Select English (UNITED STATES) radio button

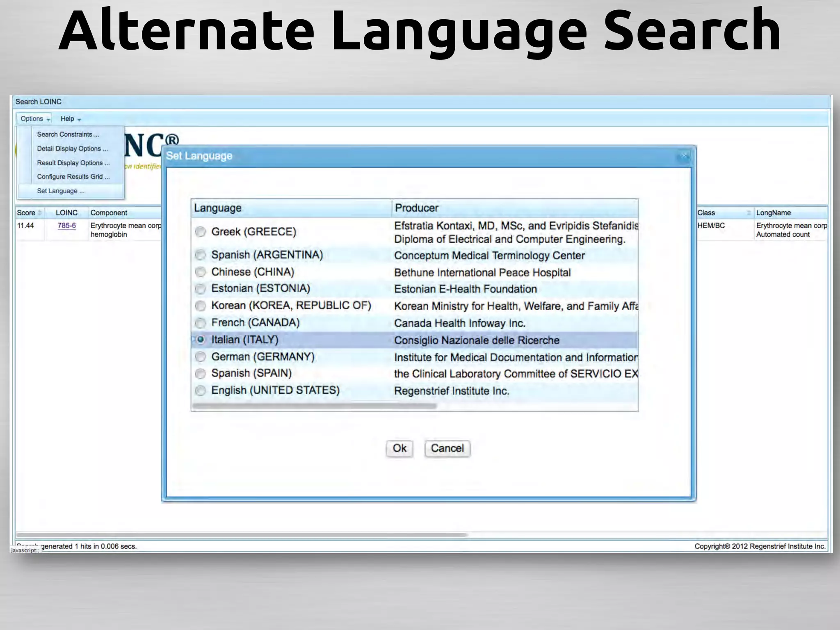pos(200,390)
